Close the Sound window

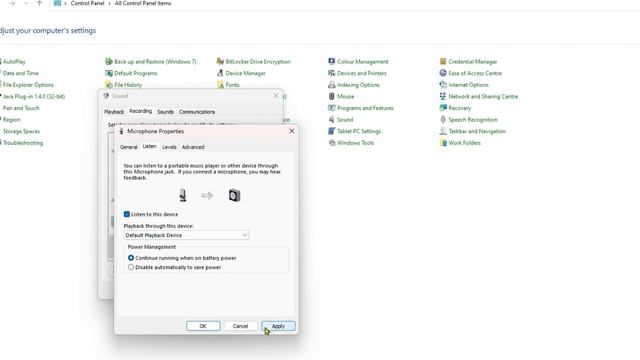(x=276, y=96)
